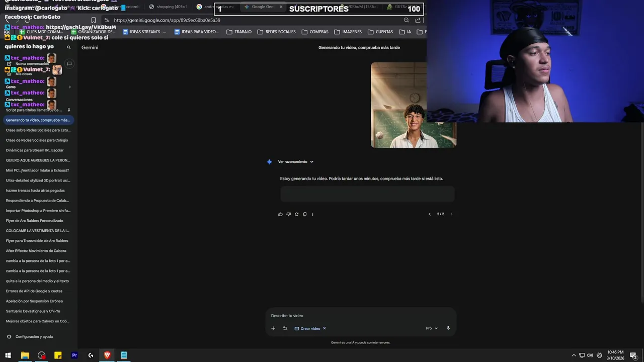Open conversation hazme trenzas hacia atras pegadas
The height and width of the screenshot is (362, 644).
[x=38, y=191]
